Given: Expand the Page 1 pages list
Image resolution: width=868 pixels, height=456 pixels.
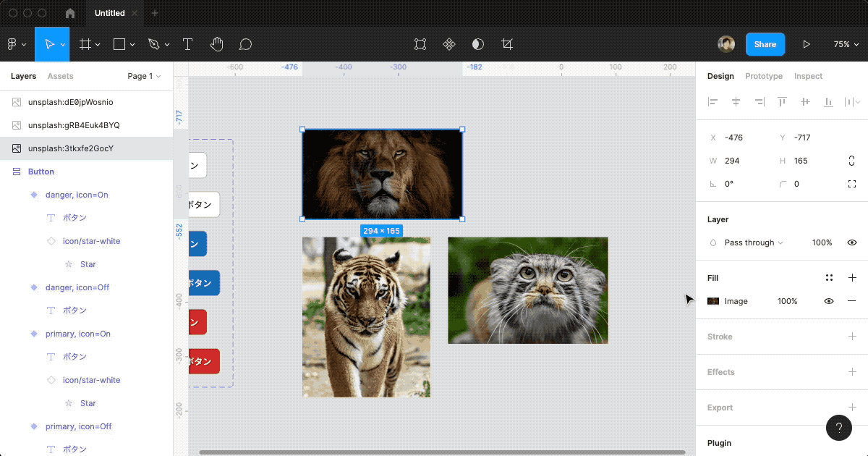Looking at the screenshot, I should (144, 76).
